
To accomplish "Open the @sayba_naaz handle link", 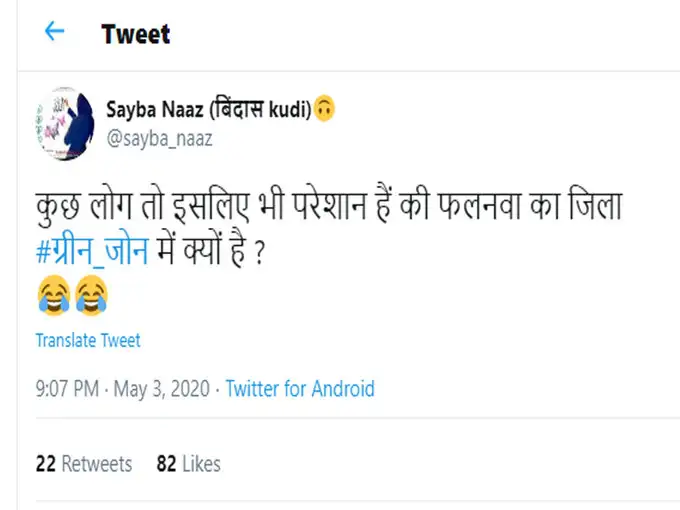I will (x=159, y=138).
